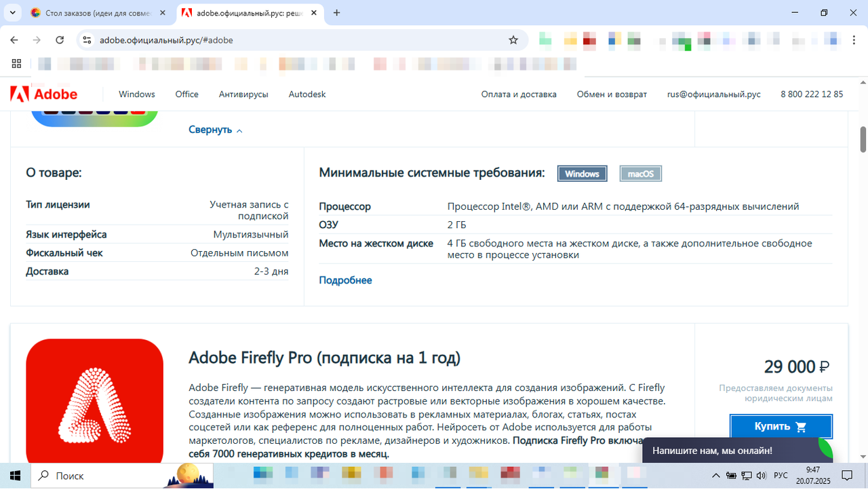
Task: View site information icon
Action: coord(87,40)
